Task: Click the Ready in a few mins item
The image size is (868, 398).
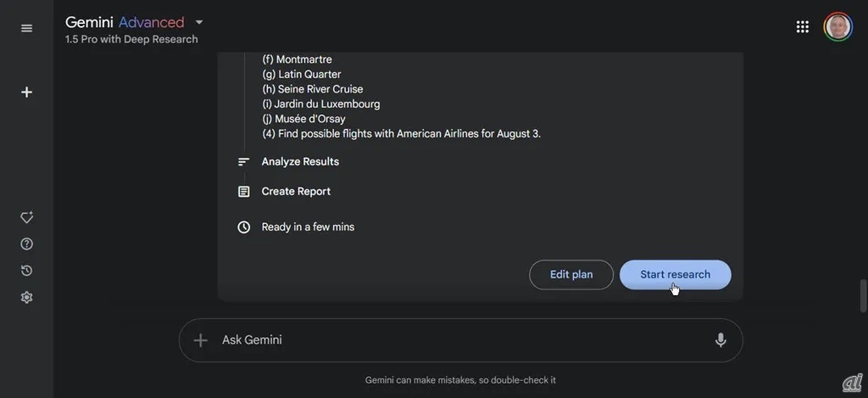Action: pyautogui.click(x=308, y=227)
